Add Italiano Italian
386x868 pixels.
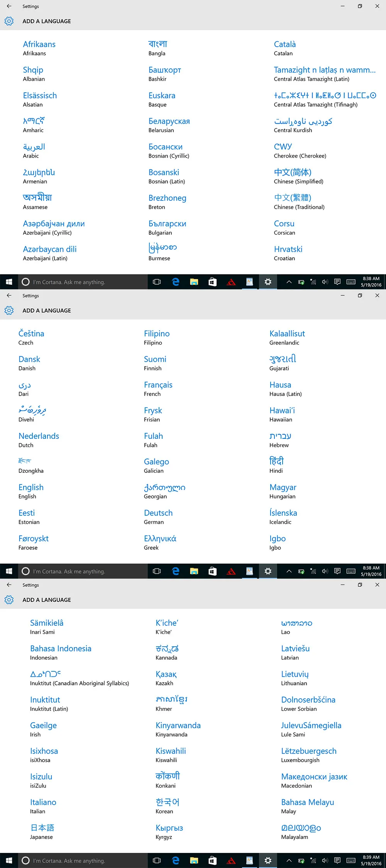pos(43,806)
